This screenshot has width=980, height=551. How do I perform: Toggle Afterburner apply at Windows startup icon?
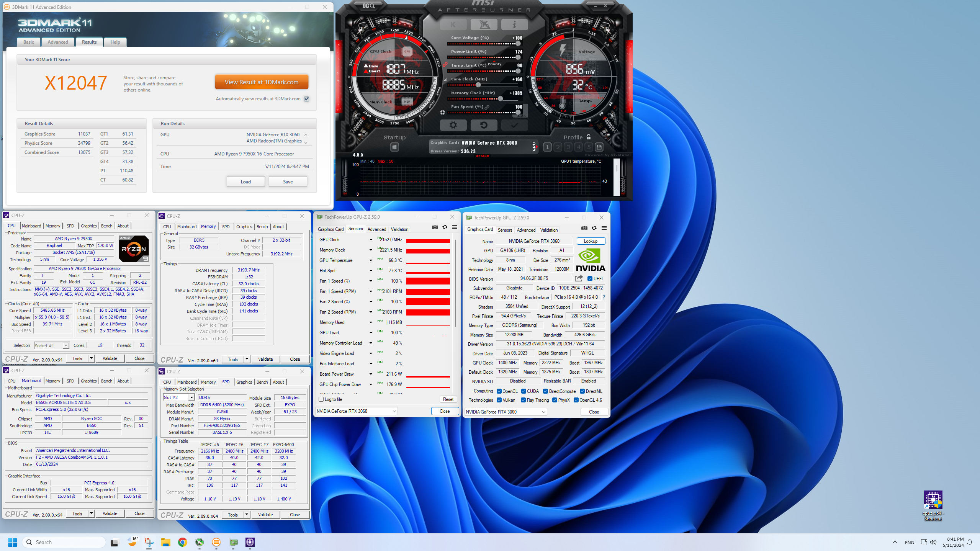click(394, 147)
